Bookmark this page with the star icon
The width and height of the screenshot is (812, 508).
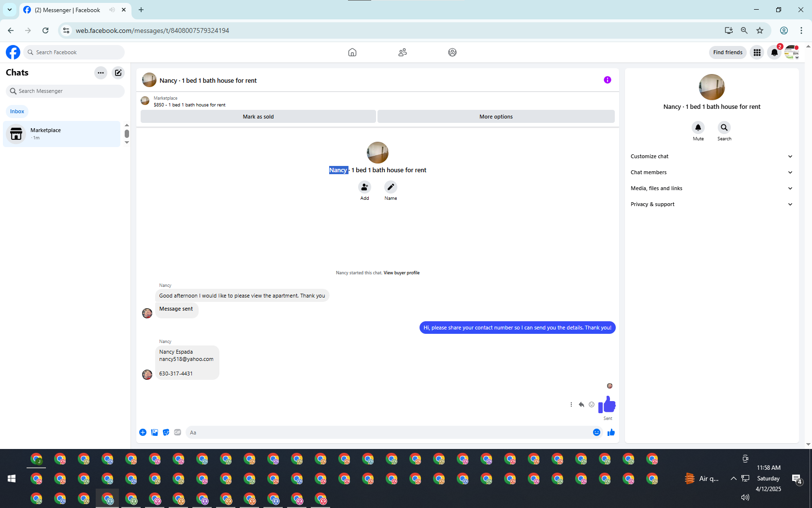pos(760,30)
